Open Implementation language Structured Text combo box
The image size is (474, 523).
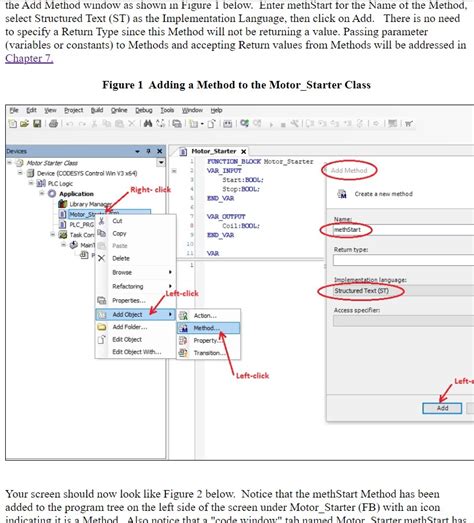pos(403,291)
